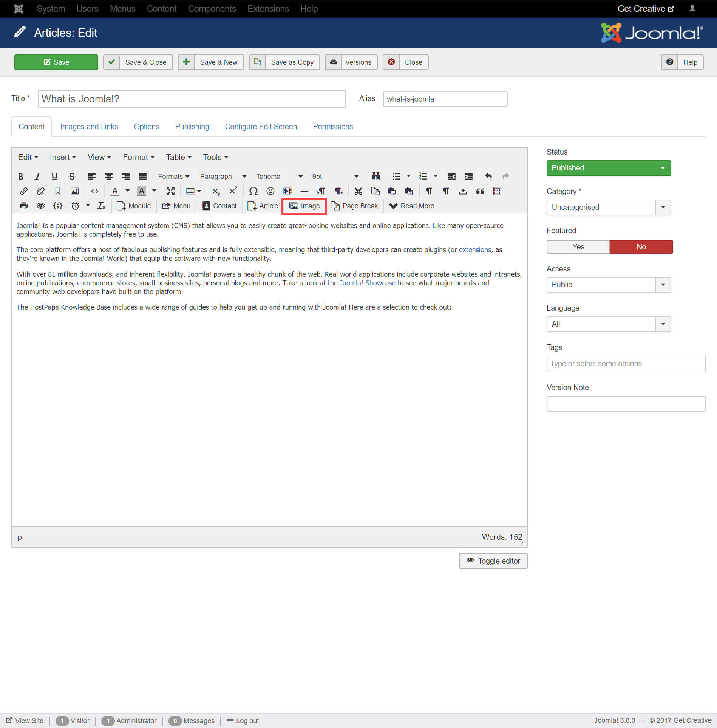
Task: Set Featured to Yes
Action: click(x=578, y=247)
